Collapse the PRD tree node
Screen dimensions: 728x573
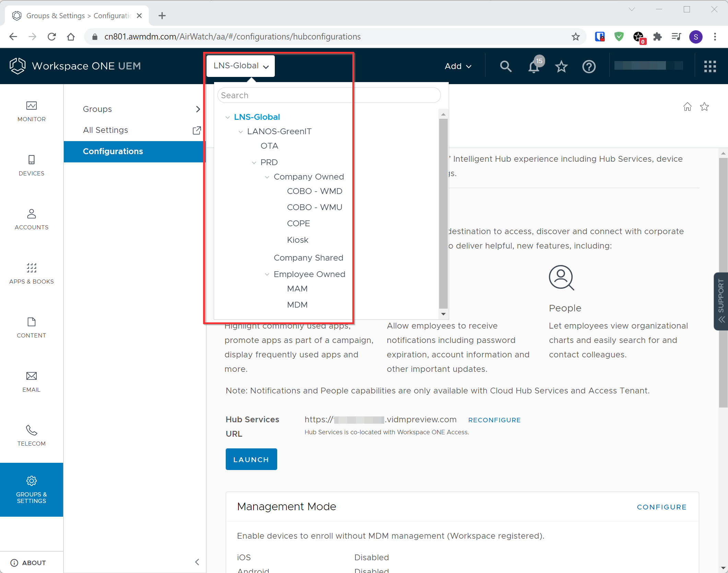254,163
